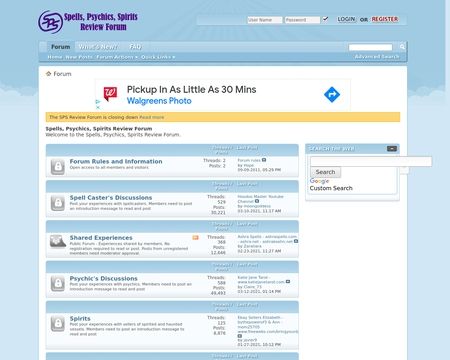This screenshot has width=450, height=360.
Task: Click the Spirits forum lock icon
Action: coord(58,324)
